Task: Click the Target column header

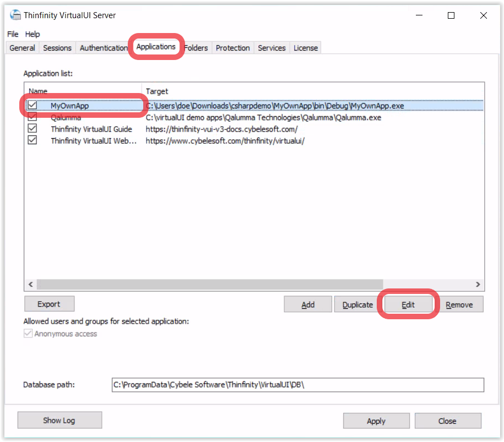Action: pos(313,91)
